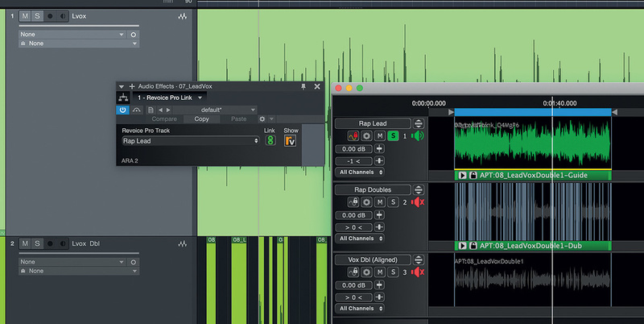Click the sidechain icon beside the power button
The width and height of the screenshot is (644, 324).
click(x=137, y=110)
